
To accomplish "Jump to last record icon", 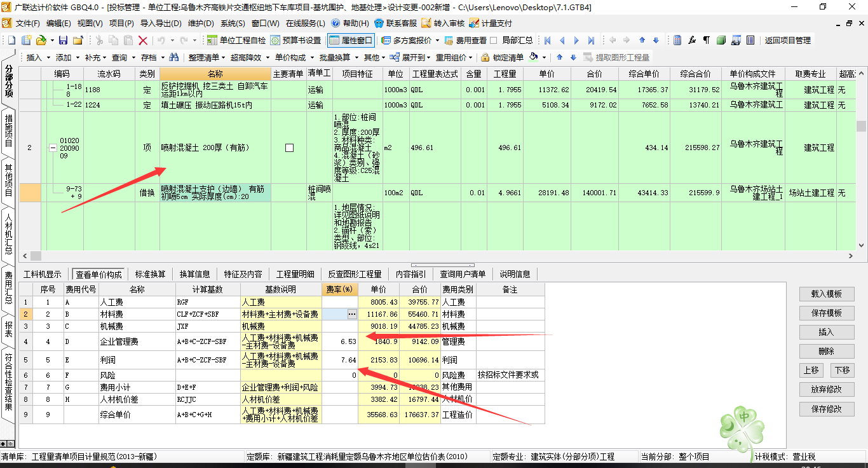I will (x=591, y=40).
